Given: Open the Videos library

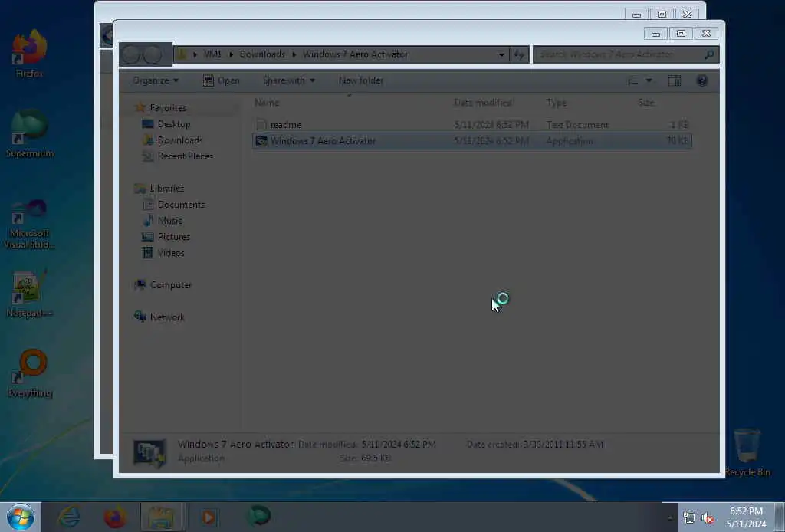Looking at the screenshot, I should pyautogui.click(x=171, y=253).
